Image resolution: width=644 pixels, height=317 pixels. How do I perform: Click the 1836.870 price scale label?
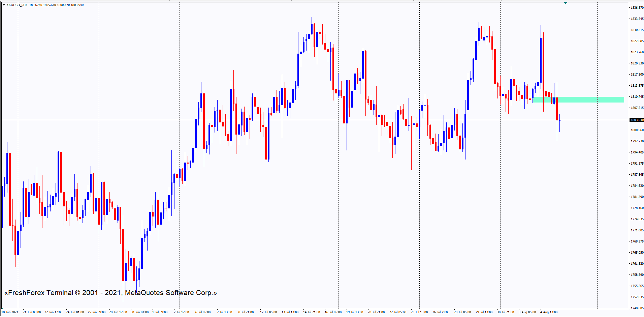point(637,8)
